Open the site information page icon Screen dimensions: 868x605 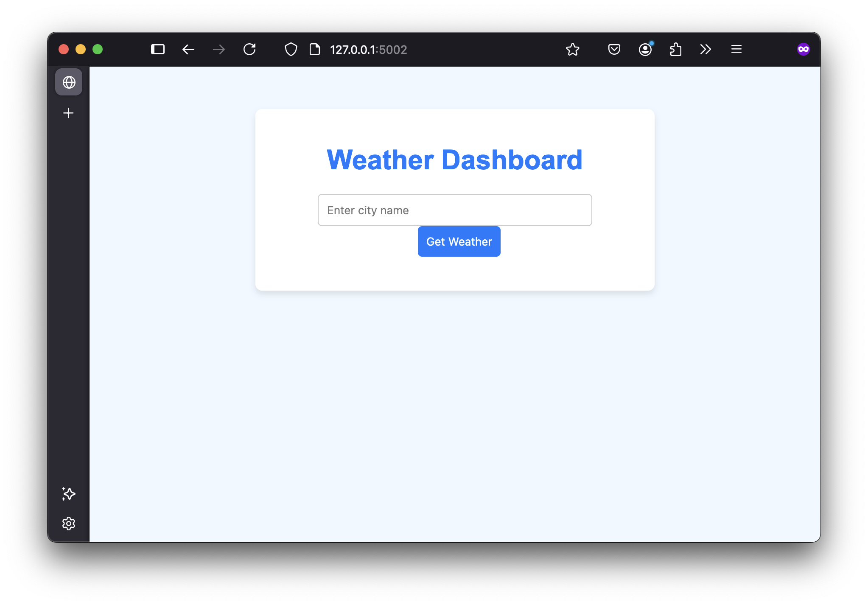click(314, 49)
